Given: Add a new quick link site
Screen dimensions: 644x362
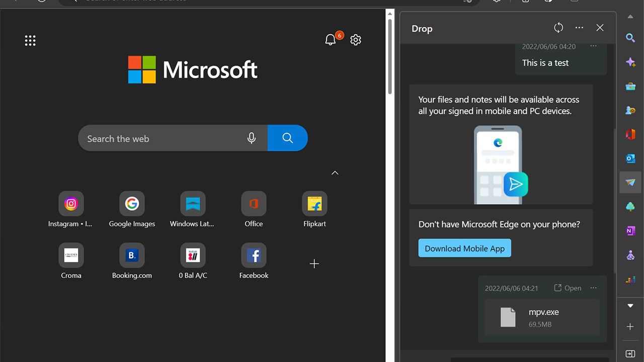Looking at the screenshot, I should (x=314, y=263).
